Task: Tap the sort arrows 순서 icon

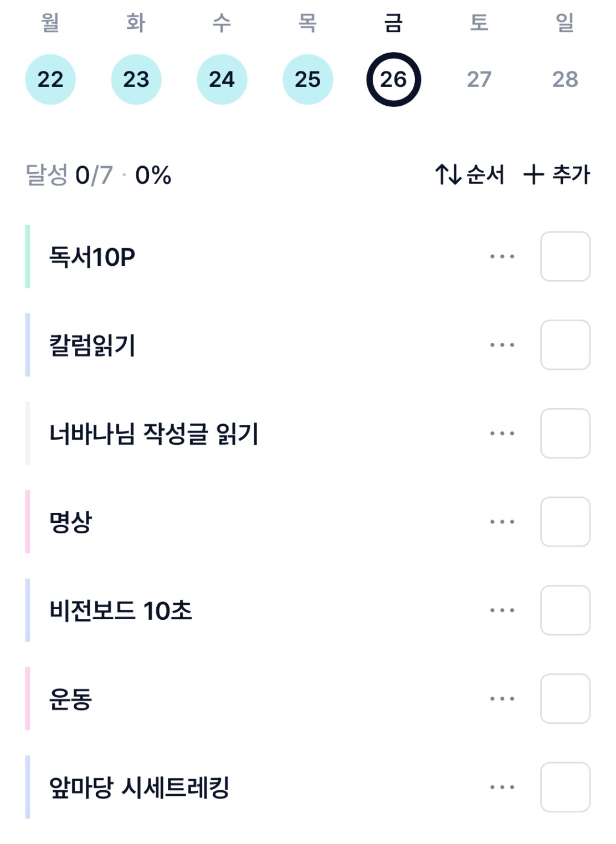Action: coord(448,174)
